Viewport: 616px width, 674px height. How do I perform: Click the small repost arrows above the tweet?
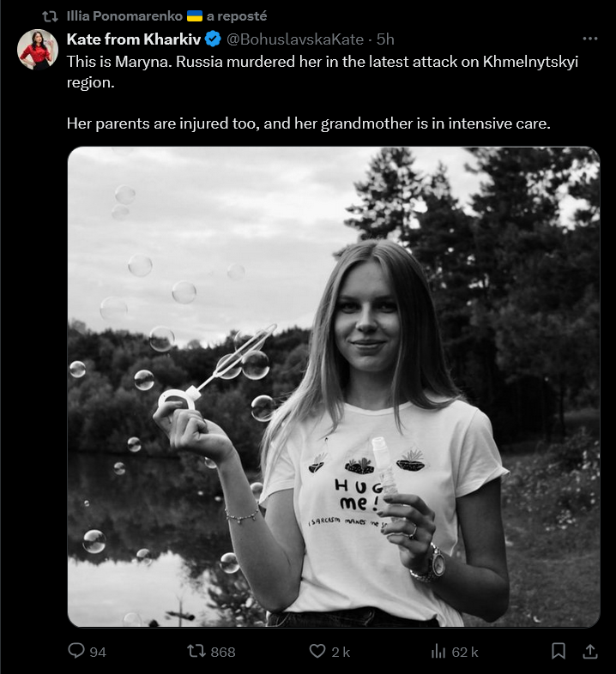[51, 16]
